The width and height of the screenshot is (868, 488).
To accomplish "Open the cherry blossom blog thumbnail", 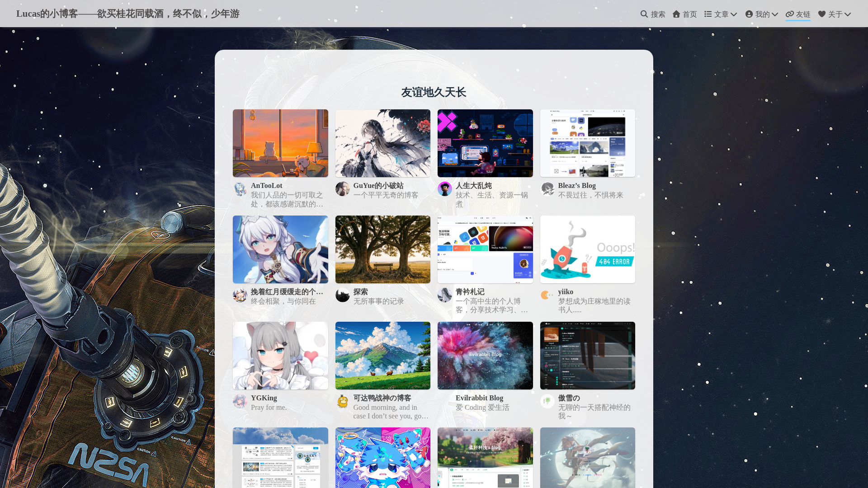I will click(x=485, y=458).
